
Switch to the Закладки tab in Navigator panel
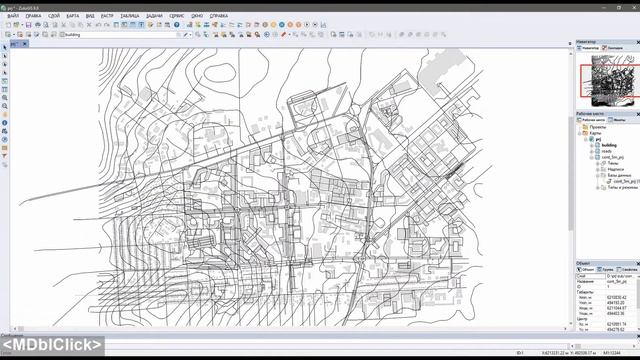[x=613, y=48]
